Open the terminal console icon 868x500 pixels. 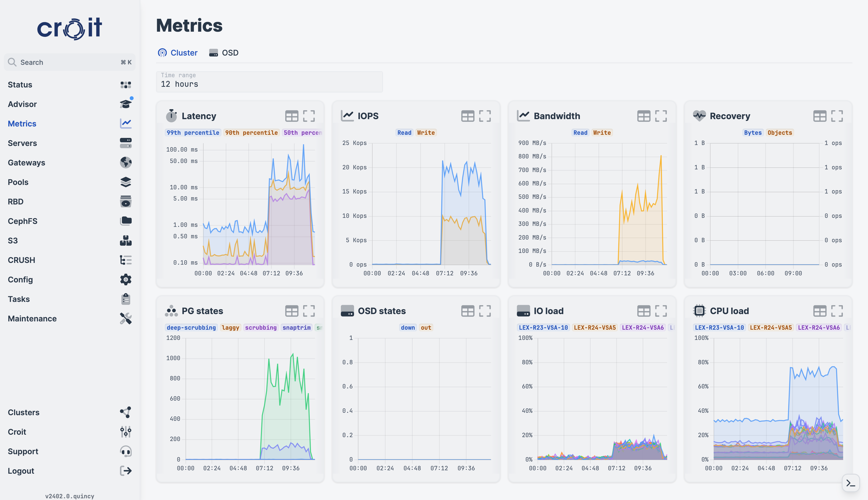pyautogui.click(x=850, y=483)
